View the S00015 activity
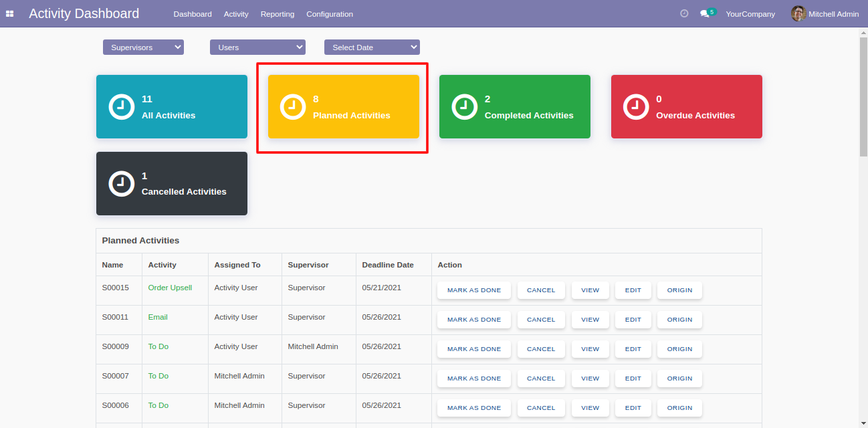 point(590,290)
